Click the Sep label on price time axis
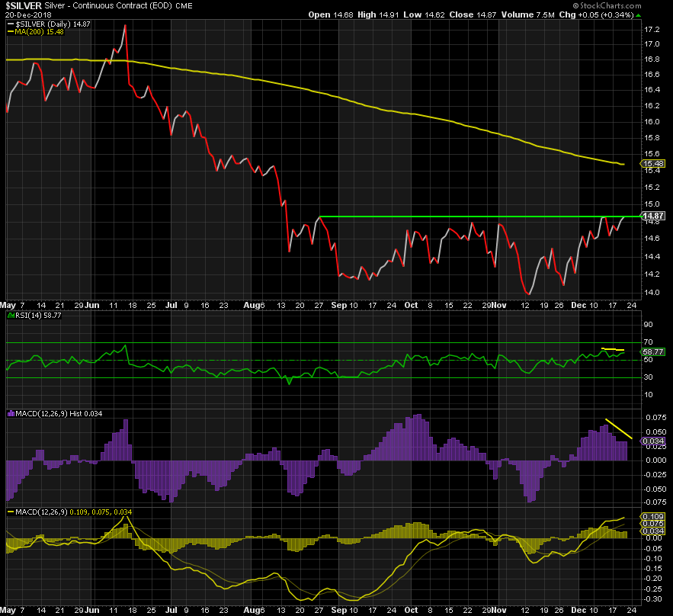The width and height of the screenshot is (673, 616). click(338, 304)
